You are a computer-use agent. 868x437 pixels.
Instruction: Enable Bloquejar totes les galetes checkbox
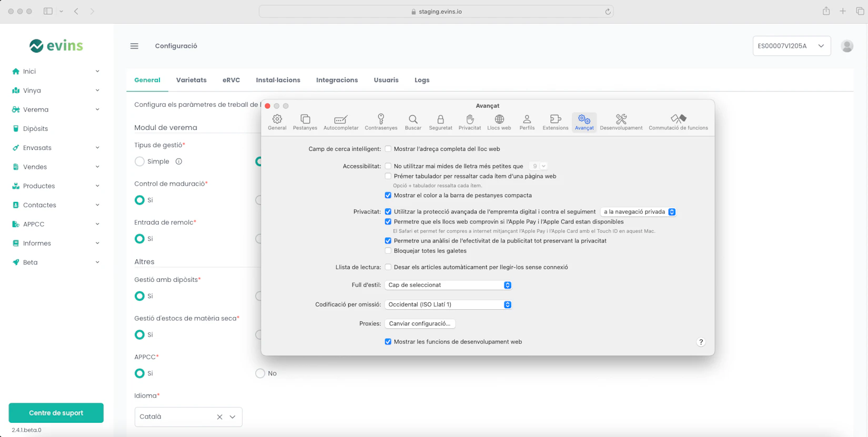(388, 251)
